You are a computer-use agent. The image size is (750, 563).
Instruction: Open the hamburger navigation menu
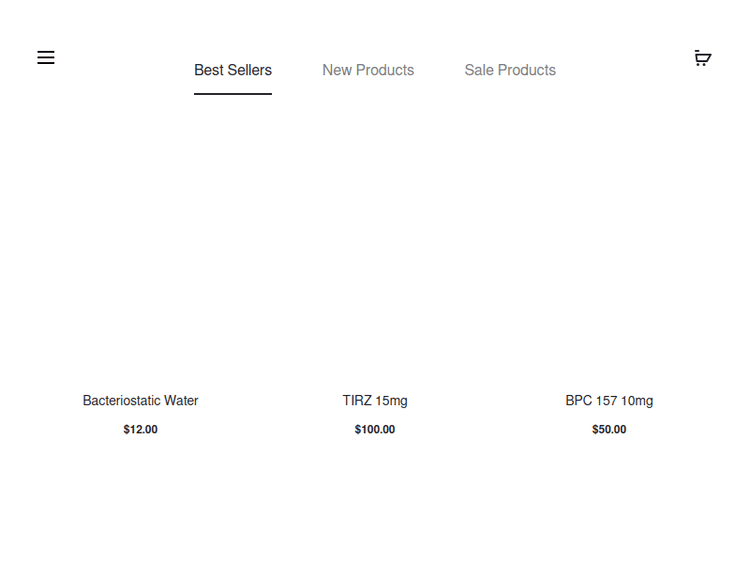[46, 58]
